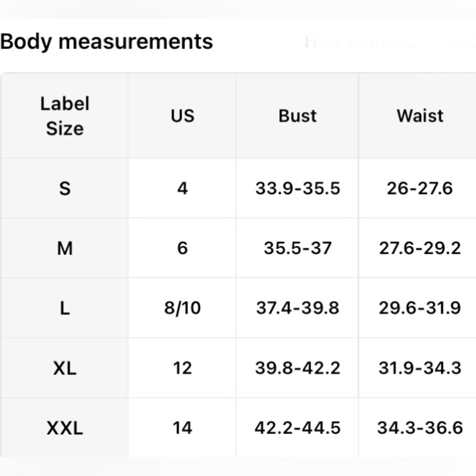This screenshot has height=476, width=476.
Task: Select the Label Size column header
Action: [65, 116]
